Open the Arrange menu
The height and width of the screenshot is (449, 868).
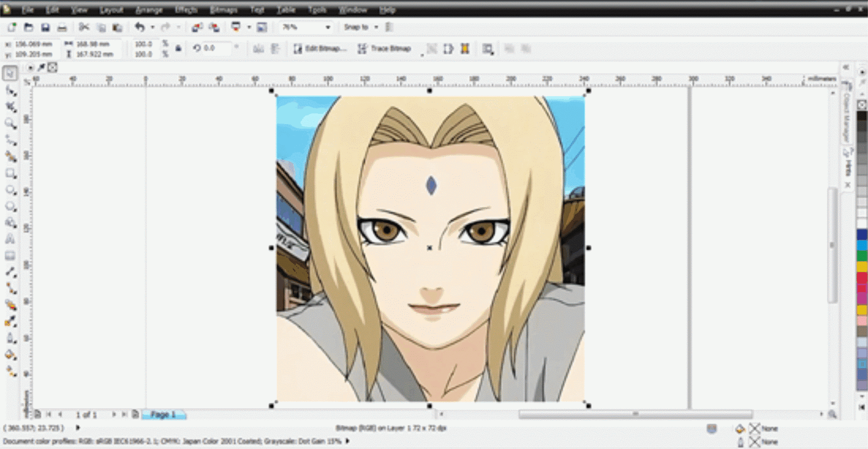coord(149,10)
